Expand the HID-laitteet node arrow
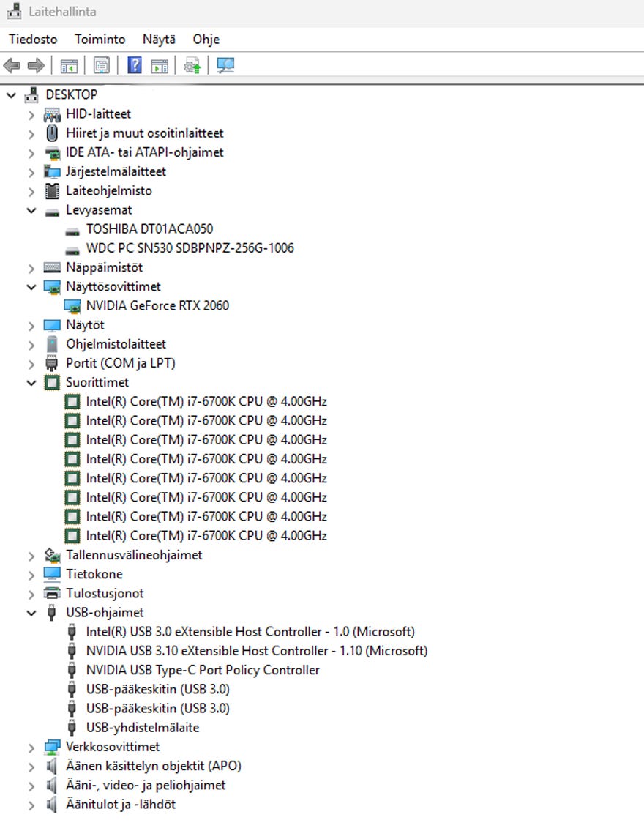The image size is (644, 831). coord(31,115)
